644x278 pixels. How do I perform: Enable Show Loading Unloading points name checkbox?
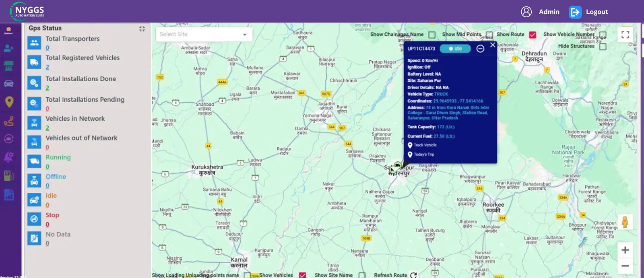click(x=247, y=275)
